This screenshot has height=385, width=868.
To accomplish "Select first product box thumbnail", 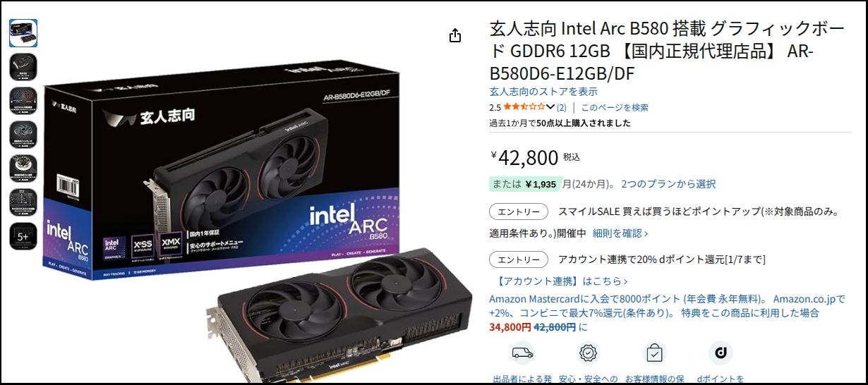I will tap(23, 33).
